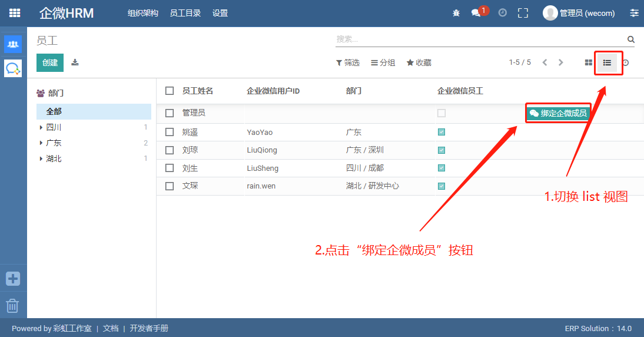Expand the 四川 department tree arrow
The height and width of the screenshot is (337, 644).
41,127
